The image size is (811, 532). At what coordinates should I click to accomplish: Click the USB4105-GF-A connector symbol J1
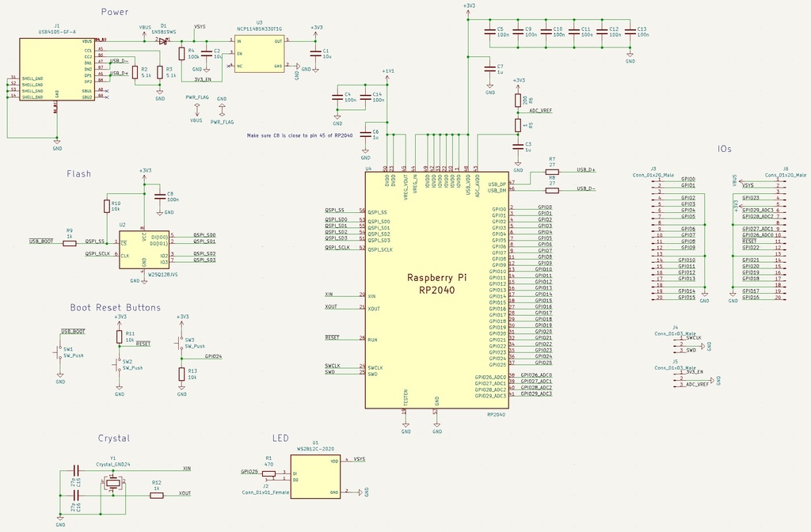coord(57,70)
